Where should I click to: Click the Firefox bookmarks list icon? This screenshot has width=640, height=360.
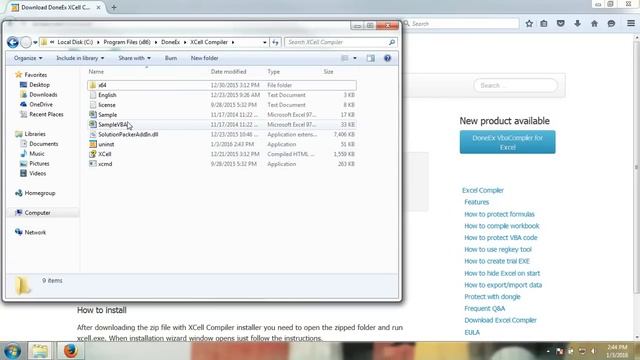[x=544, y=24]
